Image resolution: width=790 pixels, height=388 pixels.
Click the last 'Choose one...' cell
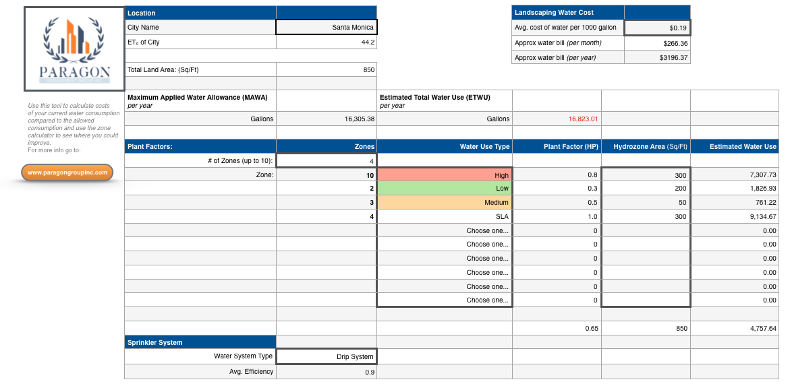pos(444,300)
